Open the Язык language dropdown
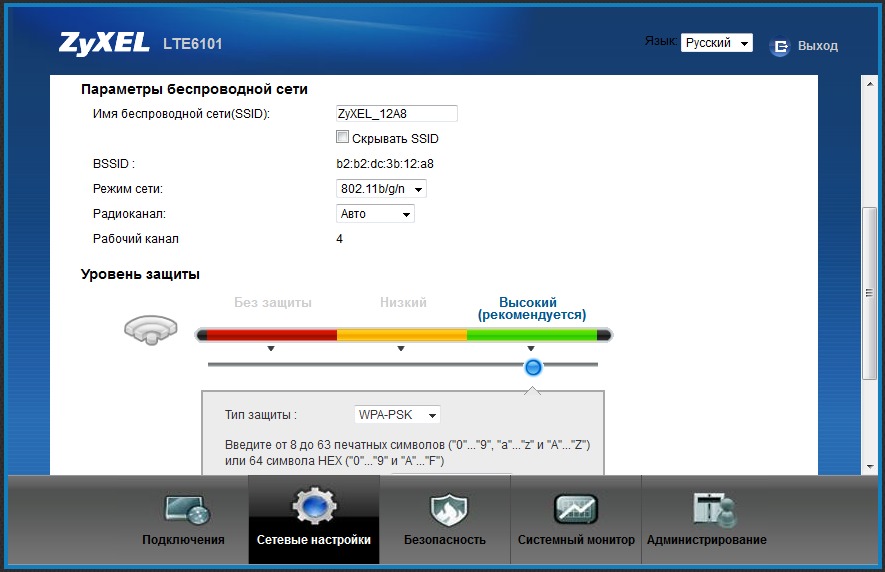 pos(716,43)
